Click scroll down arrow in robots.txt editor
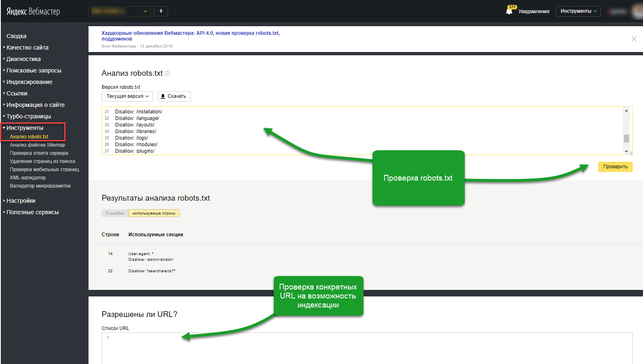 626,151
